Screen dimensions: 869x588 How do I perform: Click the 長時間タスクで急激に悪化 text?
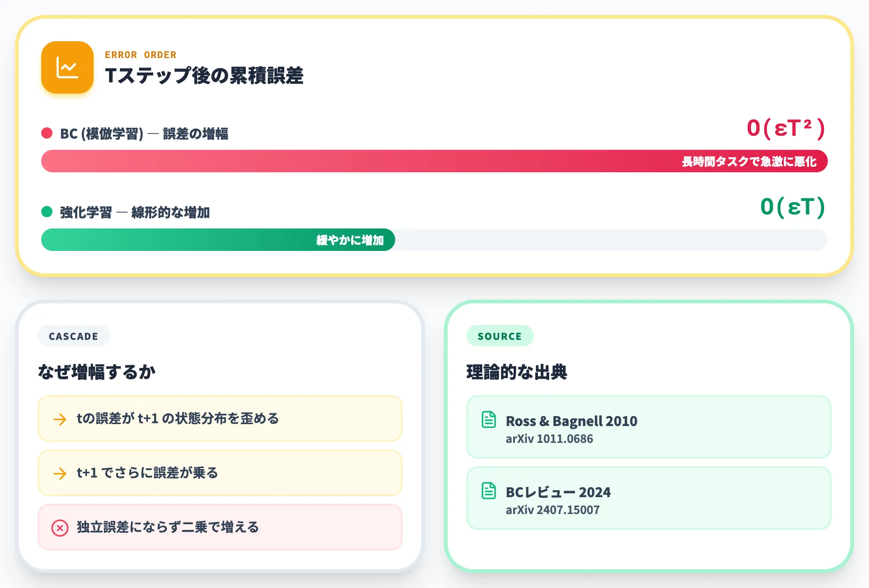click(x=749, y=162)
